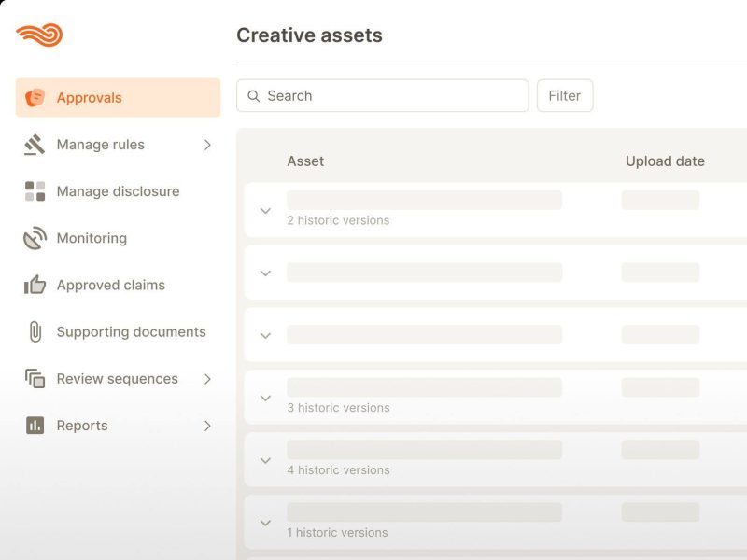Screen dimensions: 747x560
Task: Open the Reports menu item
Action: (119, 426)
